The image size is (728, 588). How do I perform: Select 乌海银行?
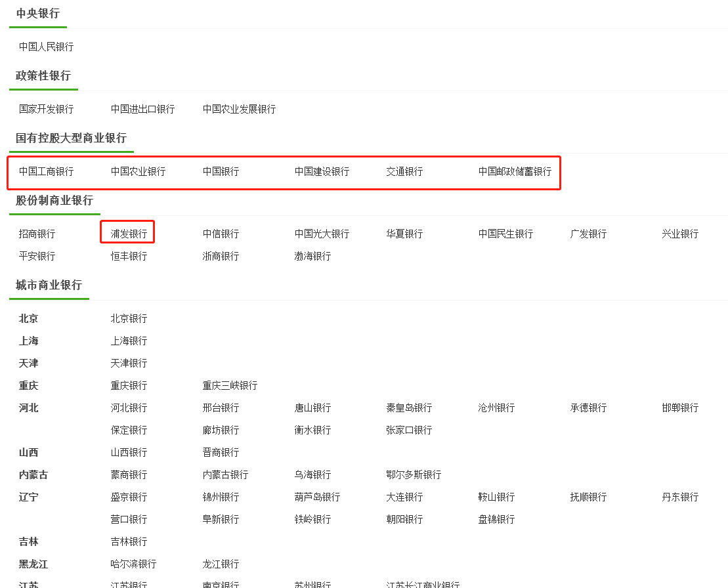(x=312, y=474)
